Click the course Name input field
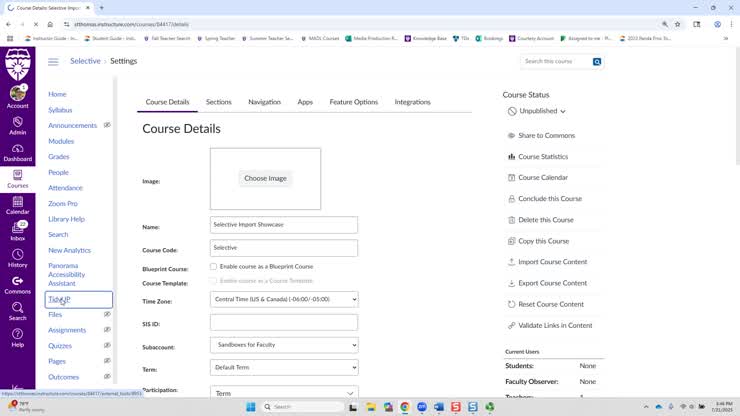The width and height of the screenshot is (740, 416). tap(284, 225)
